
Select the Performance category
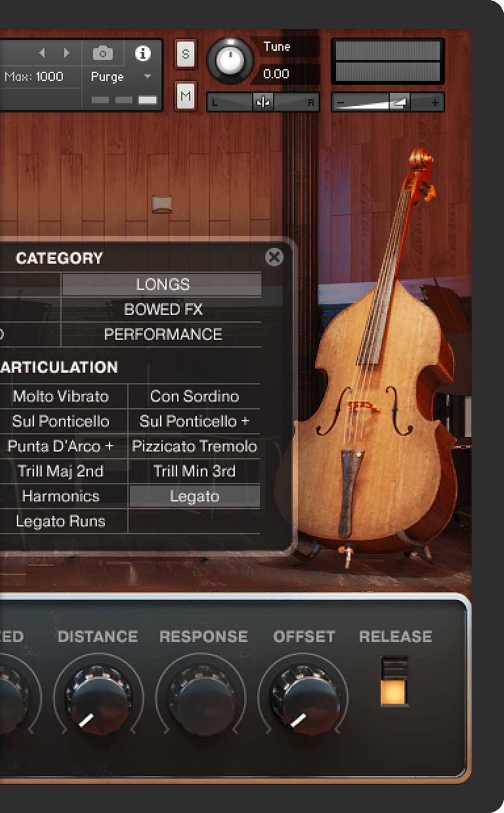(x=163, y=334)
